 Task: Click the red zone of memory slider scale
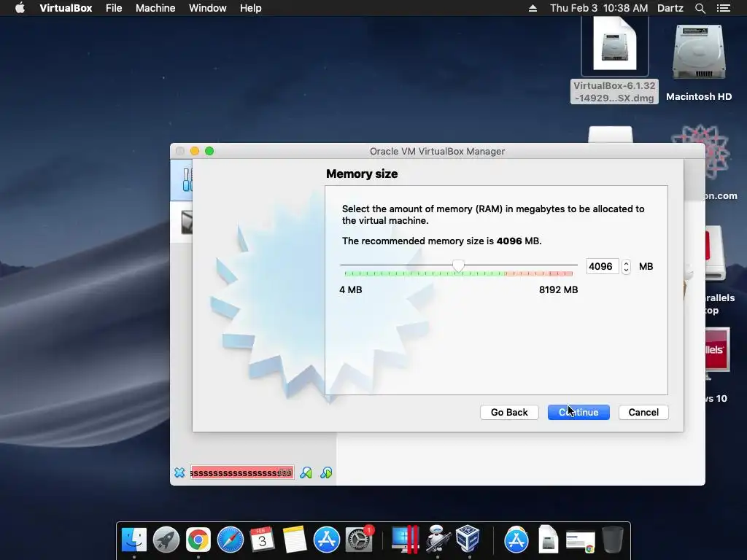(539, 274)
